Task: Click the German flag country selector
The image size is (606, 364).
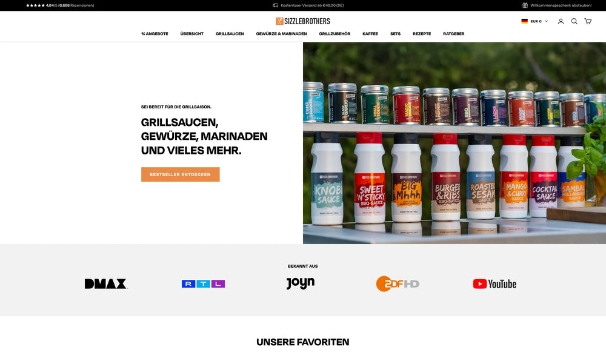Action: point(524,21)
